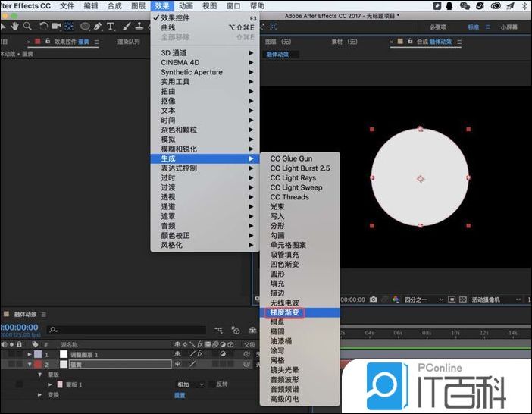Select the Ellipse shape tool
The width and height of the screenshot is (532, 414).
click(85, 26)
